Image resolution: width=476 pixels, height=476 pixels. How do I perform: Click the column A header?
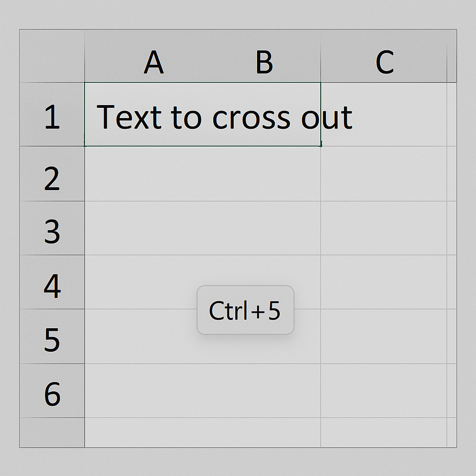[153, 62]
